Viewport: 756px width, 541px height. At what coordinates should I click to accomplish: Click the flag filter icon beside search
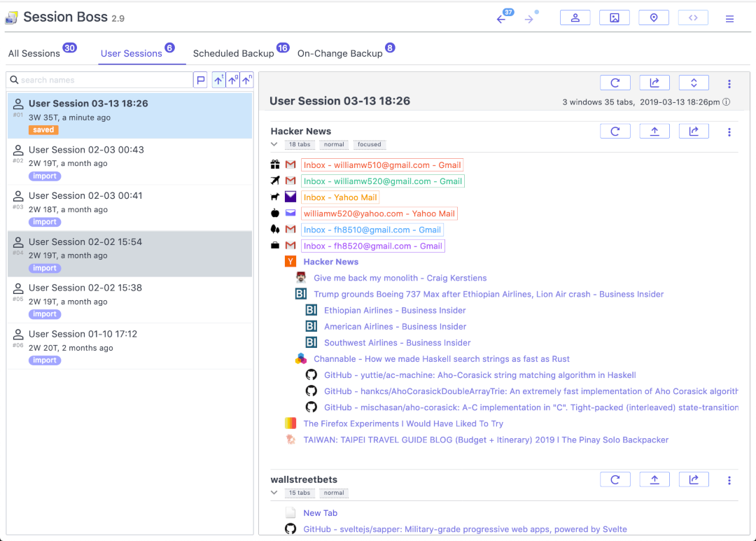201,80
